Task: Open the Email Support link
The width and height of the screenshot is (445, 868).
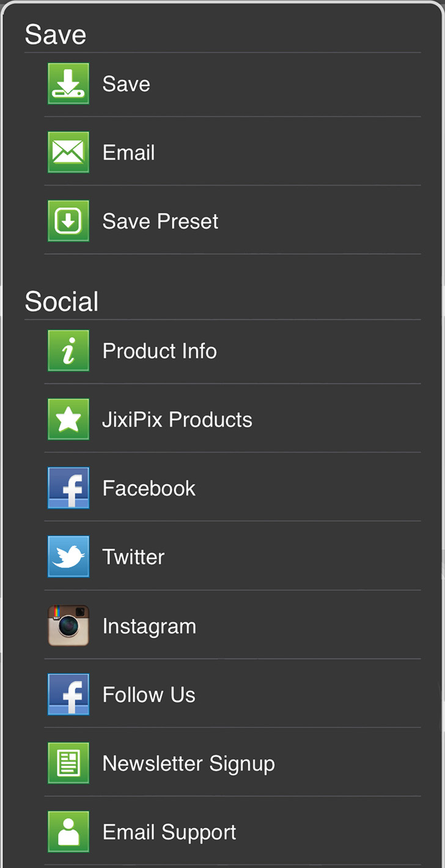Action: [x=169, y=832]
